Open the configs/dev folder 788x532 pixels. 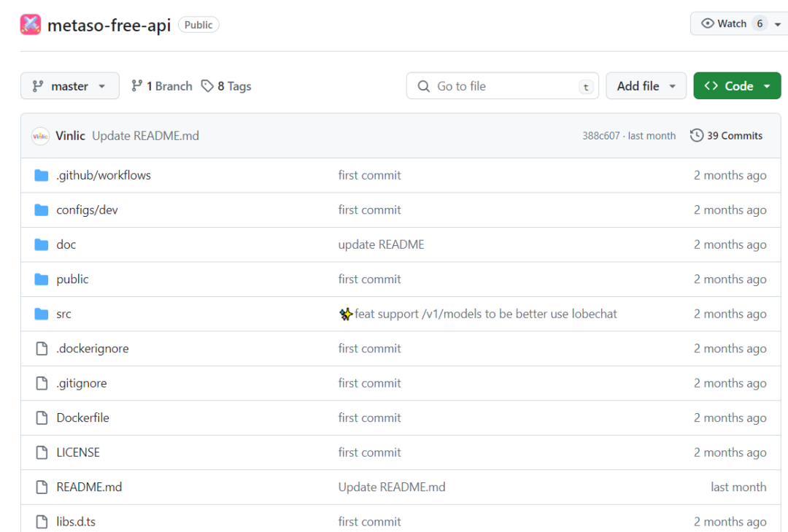pyautogui.click(x=87, y=209)
